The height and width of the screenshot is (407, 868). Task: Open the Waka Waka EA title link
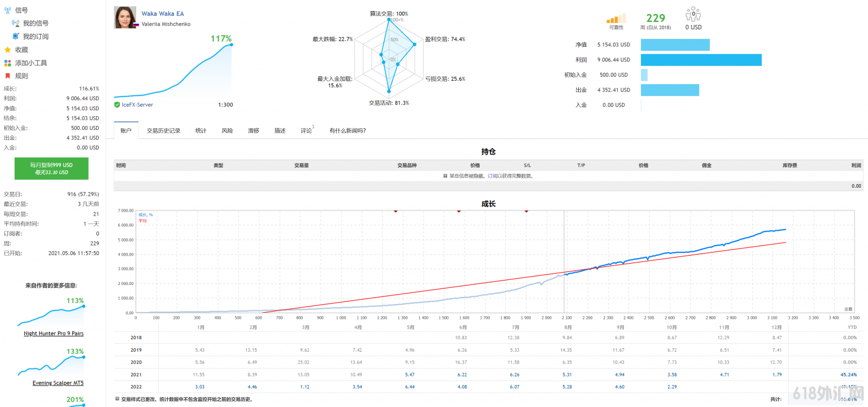click(163, 14)
